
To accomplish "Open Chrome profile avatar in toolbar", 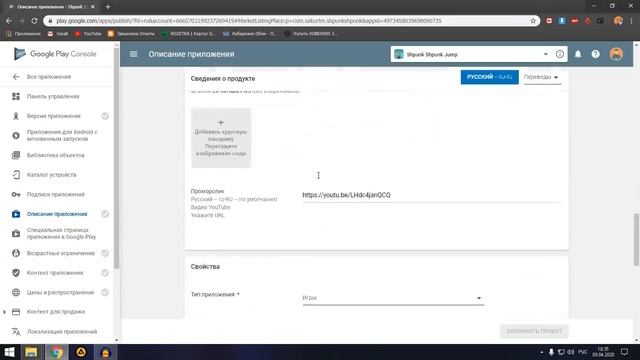I will [618, 21].
